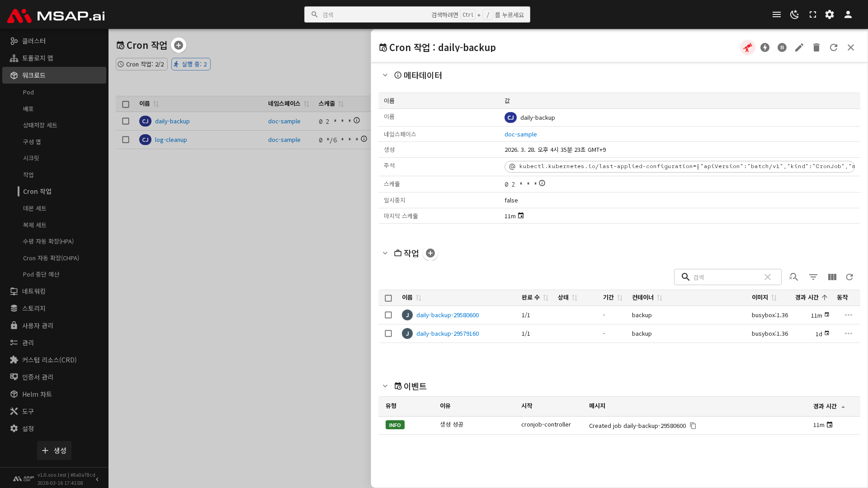The width and height of the screenshot is (868, 488).
Task: Toggle select-all checkbox in jobs table header
Action: coord(388,298)
